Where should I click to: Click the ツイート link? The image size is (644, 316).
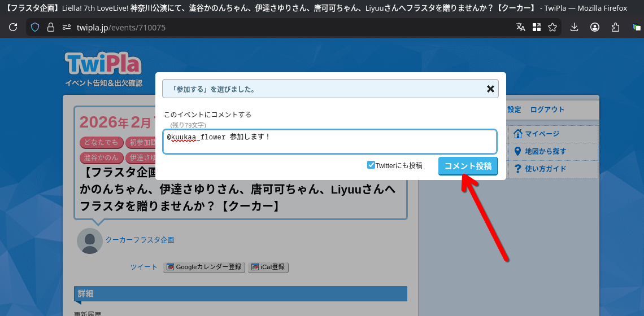(x=143, y=267)
